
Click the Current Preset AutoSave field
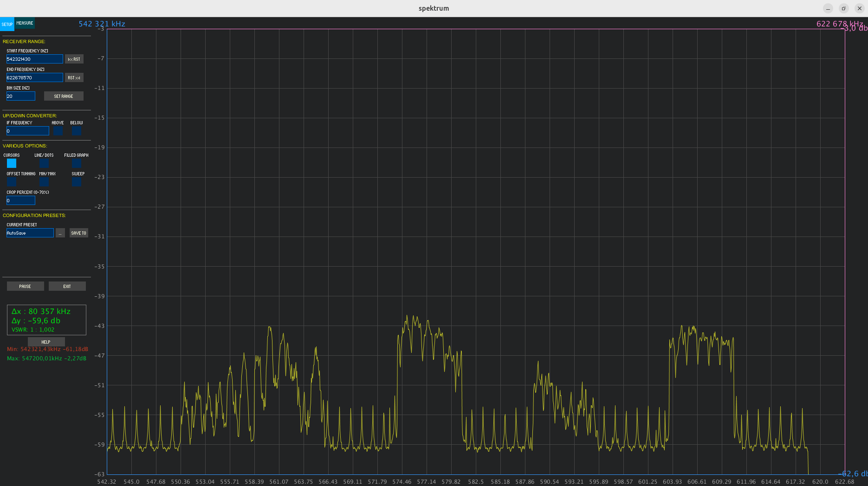click(x=30, y=233)
